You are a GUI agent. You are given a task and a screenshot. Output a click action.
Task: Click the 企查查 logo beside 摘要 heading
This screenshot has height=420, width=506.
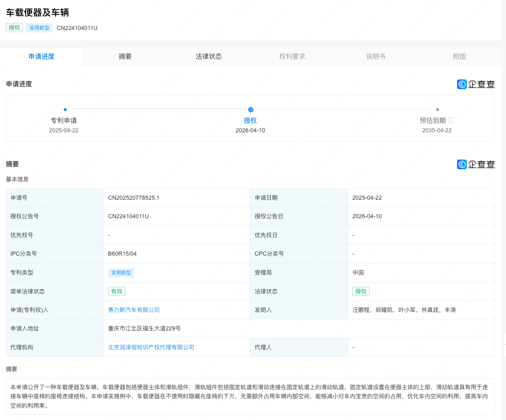(x=476, y=164)
